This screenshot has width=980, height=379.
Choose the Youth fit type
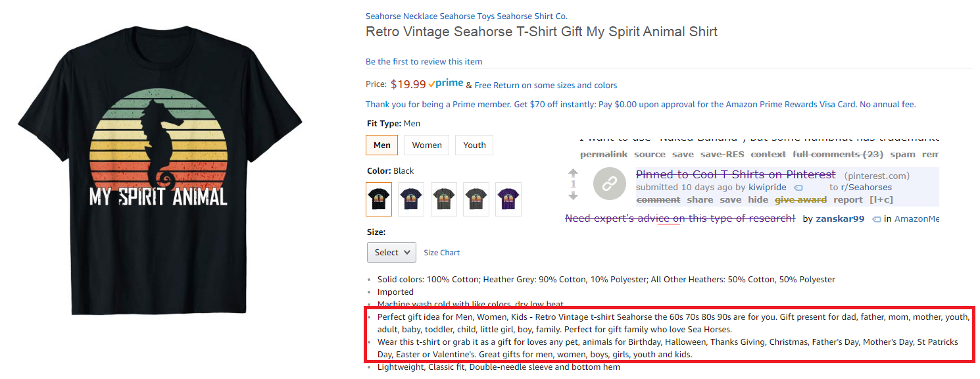pos(474,145)
